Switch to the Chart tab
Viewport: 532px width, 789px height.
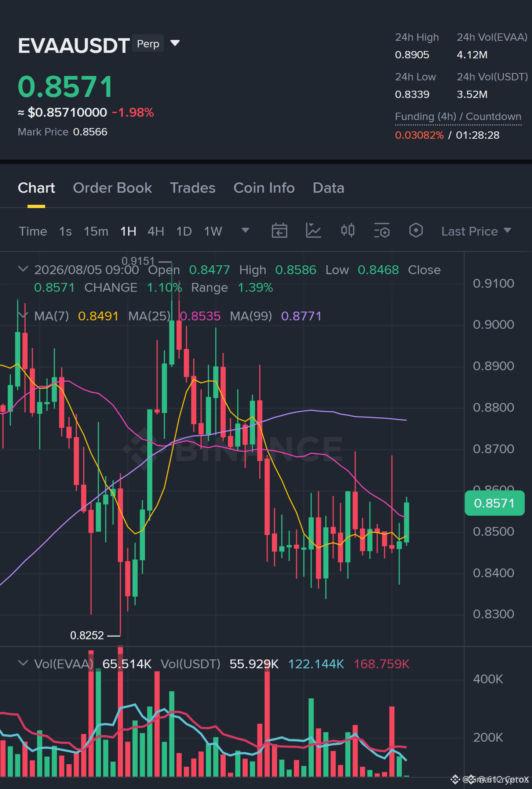click(36, 188)
